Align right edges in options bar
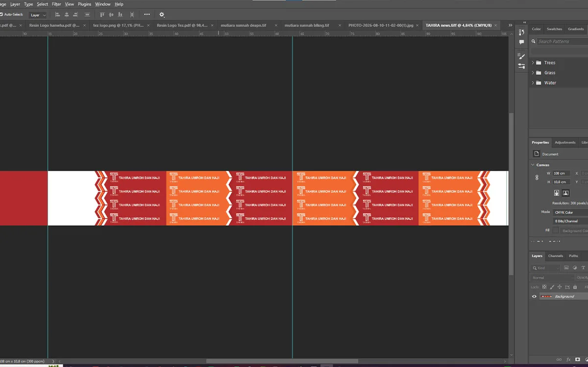 tap(76, 15)
